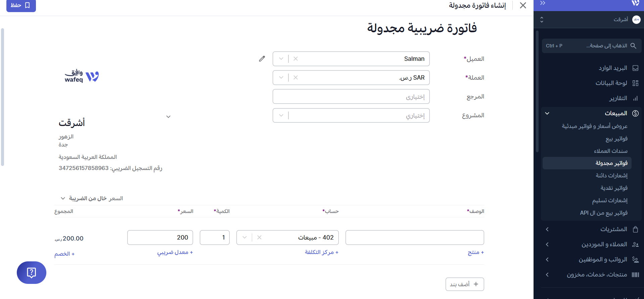Click the + معدل ضريبي link
The width and height of the screenshot is (644, 299).
[x=175, y=252]
